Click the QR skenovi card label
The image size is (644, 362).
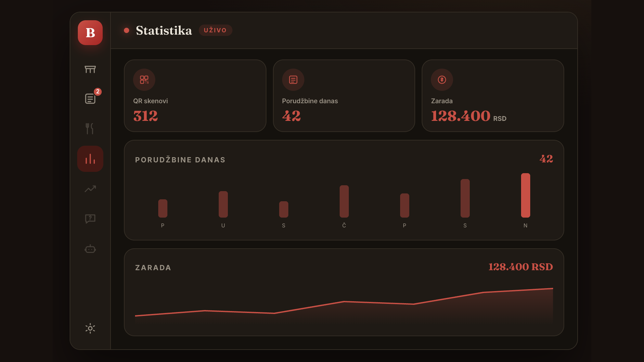151,101
